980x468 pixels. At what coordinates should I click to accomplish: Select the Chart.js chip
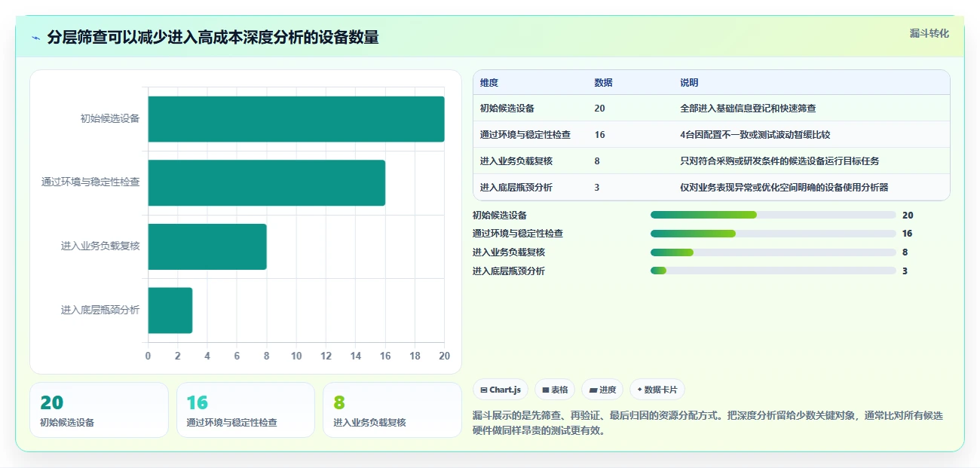pyautogui.click(x=501, y=390)
